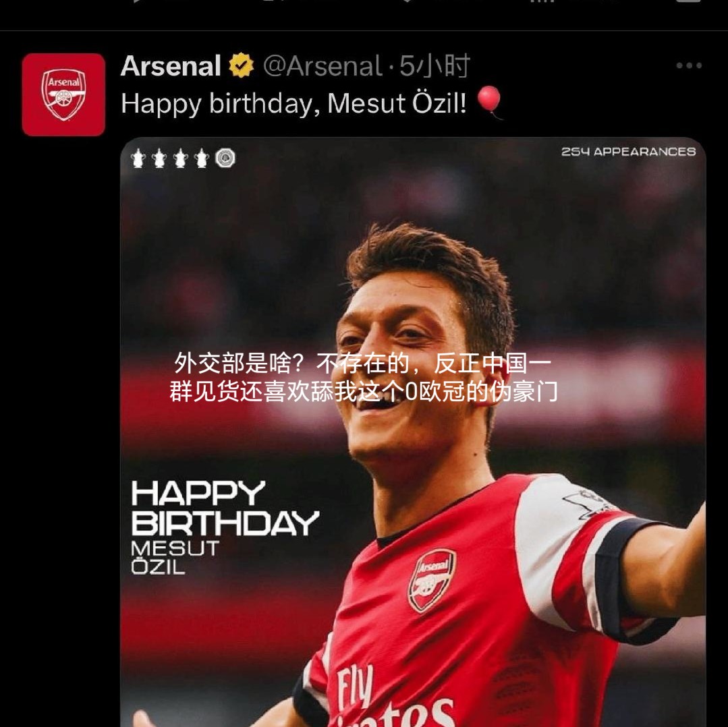Click the overlay caption line starting 外交部是啥
This screenshot has height=727, width=728.
coord(363,363)
